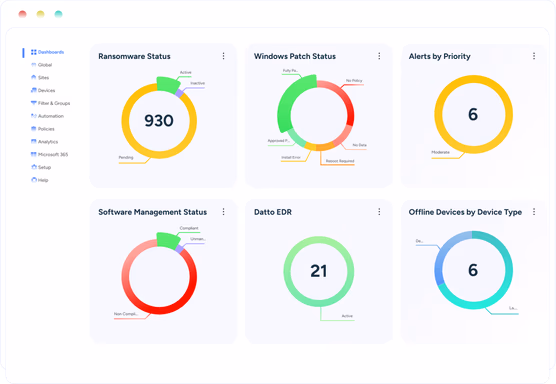Click the 21 count in Datto EDR
The height and width of the screenshot is (384, 556).
pyautogui.click(x=318, y=271)
